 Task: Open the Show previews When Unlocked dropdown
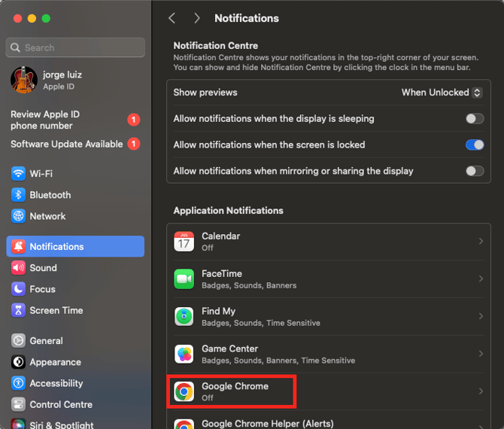tap(442, 93)
